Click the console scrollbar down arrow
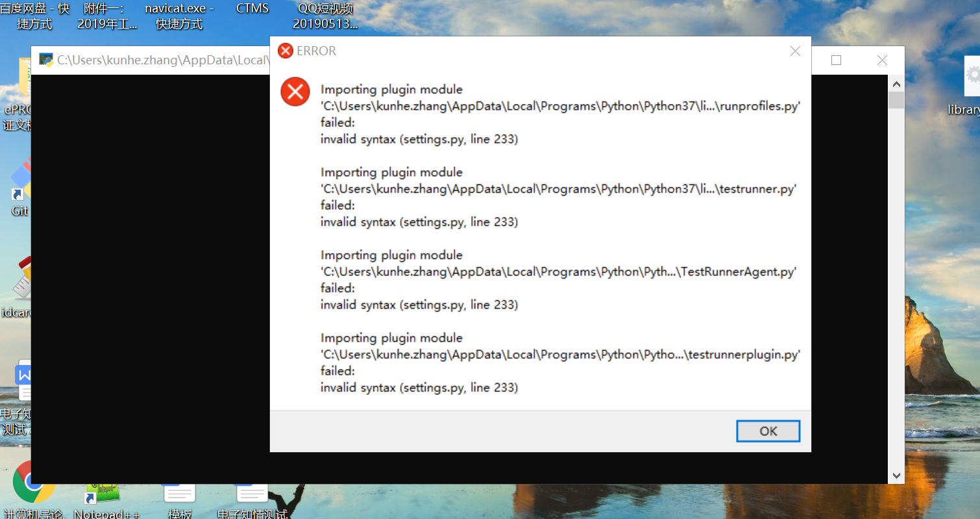This screenshot has height=519, width=980. [896, 475]
